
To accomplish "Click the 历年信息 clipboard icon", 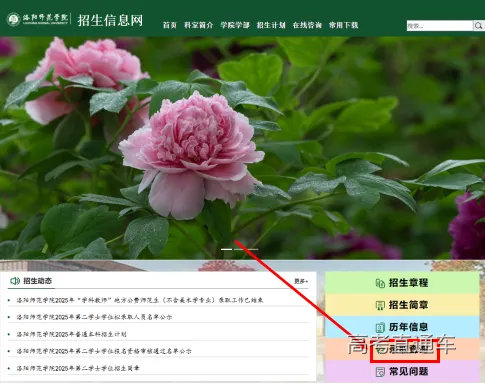I will [380, 327].
